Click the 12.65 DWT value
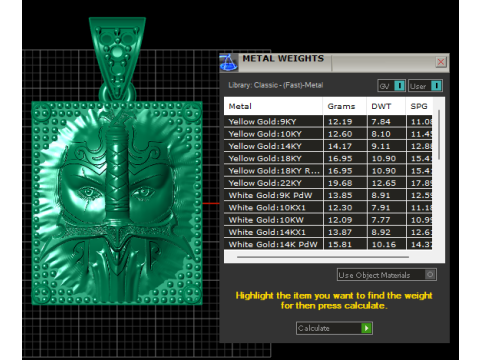Screen dimensions: 480x360 [384, 183]
